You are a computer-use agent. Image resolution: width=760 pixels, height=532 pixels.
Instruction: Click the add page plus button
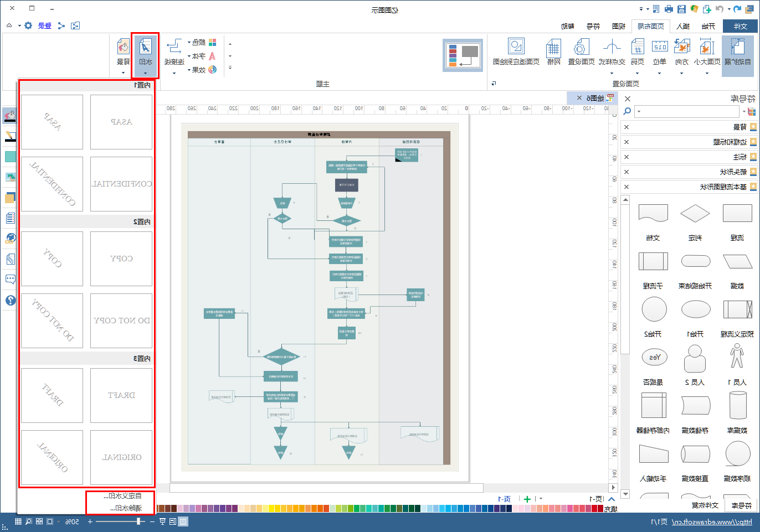click(527, 499)
